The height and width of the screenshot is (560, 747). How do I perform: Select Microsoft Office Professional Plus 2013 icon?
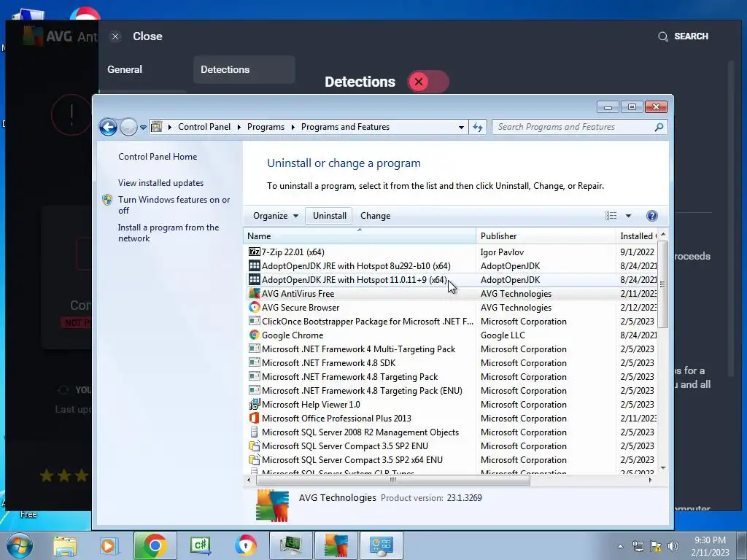255,418
